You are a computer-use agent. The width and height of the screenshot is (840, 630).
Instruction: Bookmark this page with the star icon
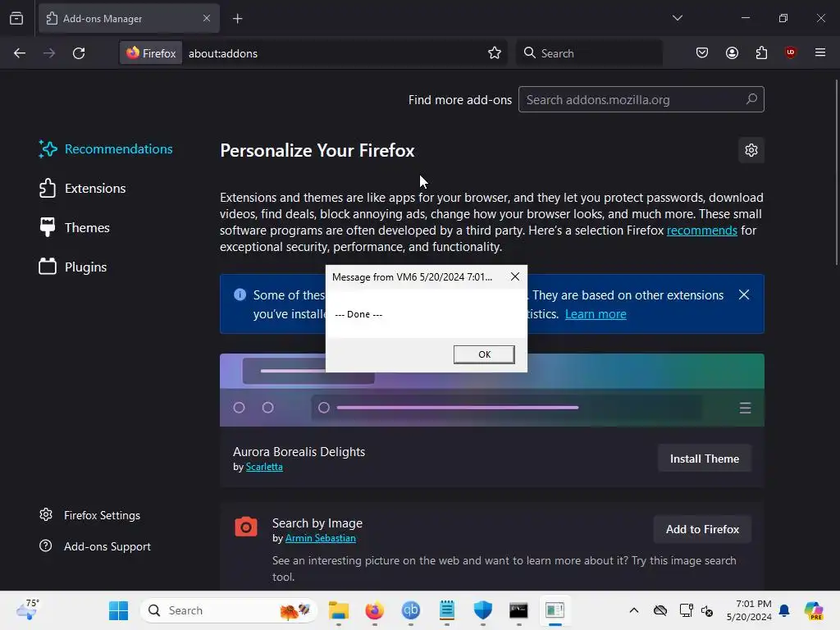coord(495,53)
